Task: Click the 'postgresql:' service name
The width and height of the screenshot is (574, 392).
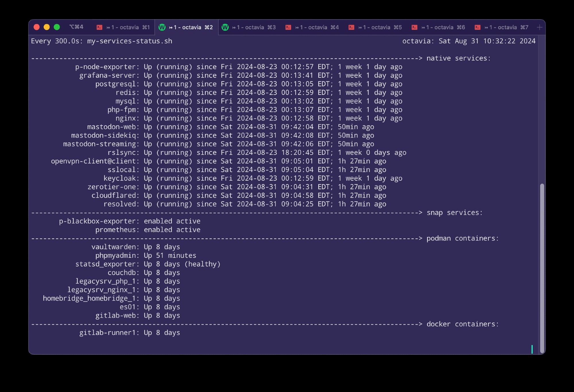Action: pyautogui.click(x=117, y=84)
